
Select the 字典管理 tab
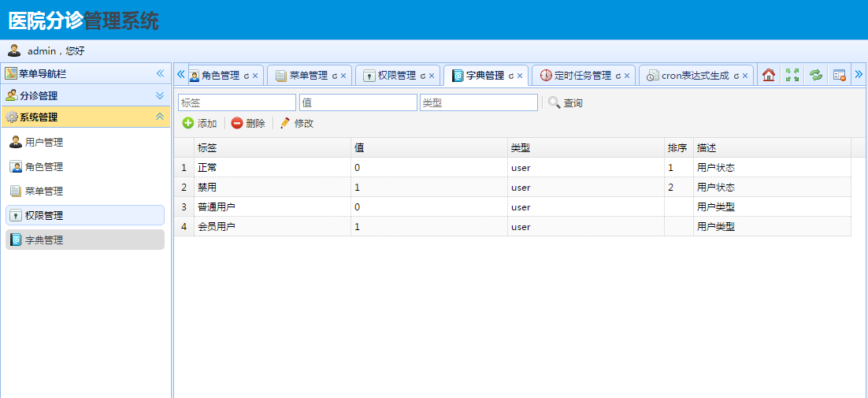point(485,76)
